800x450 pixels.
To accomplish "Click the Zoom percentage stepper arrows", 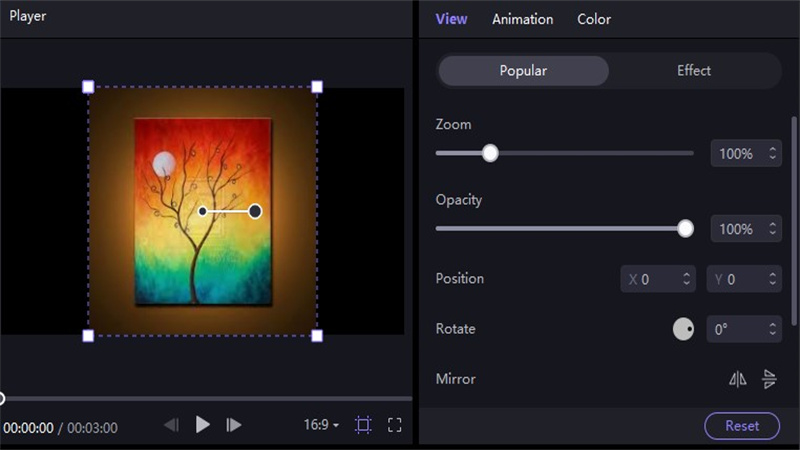I will pos(772,154).
